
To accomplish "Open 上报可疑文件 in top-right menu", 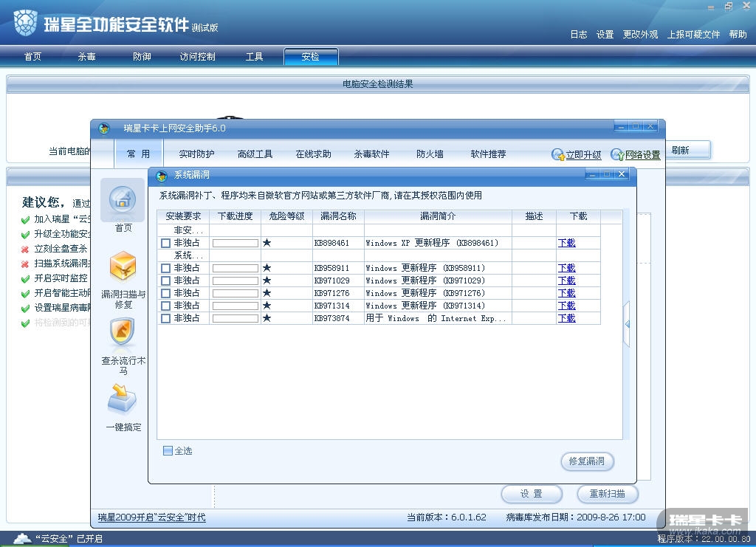I will click(693, 35).
